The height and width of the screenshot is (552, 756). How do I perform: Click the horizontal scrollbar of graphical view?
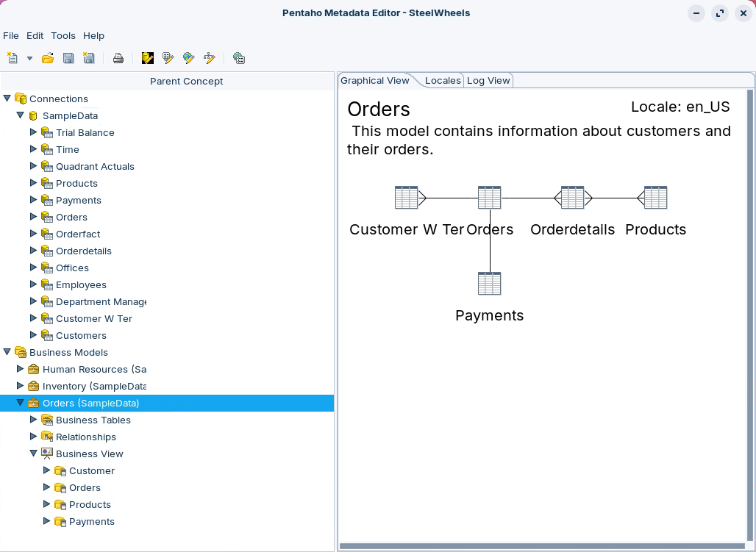(543, 546)
